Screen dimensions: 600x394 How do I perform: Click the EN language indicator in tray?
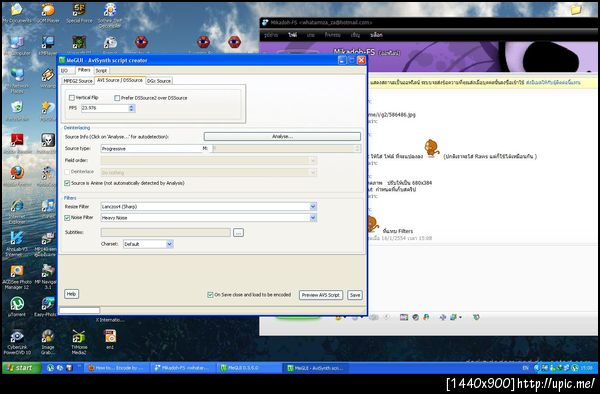point(525,368)
